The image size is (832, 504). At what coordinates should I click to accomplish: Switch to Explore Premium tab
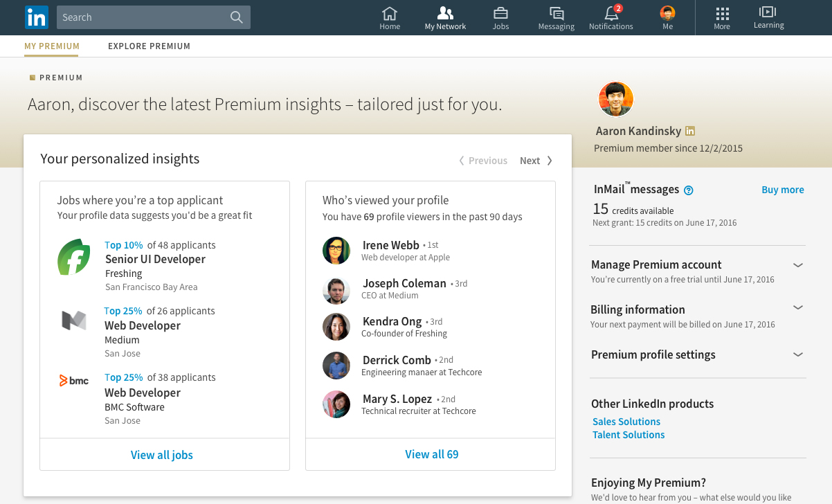click(149, 46)
